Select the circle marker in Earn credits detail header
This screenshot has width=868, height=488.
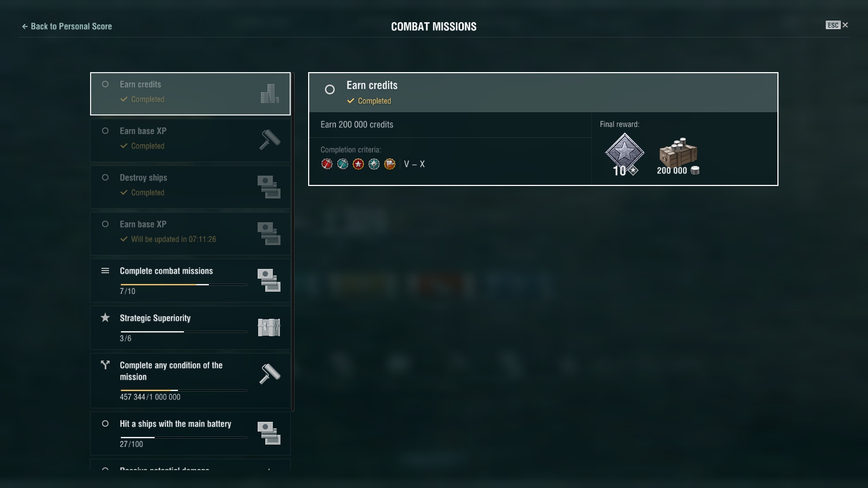coord(330,89)
